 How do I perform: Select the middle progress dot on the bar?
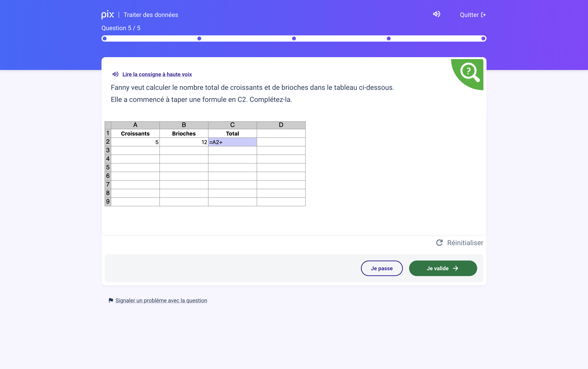click(294, 38)
